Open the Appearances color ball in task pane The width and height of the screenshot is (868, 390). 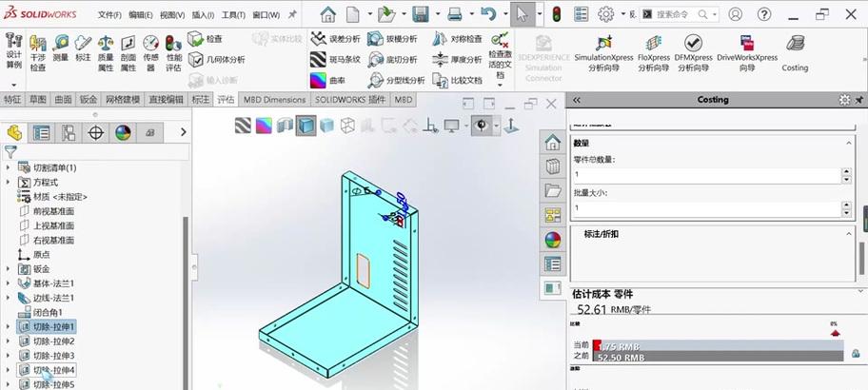[552, 240]
